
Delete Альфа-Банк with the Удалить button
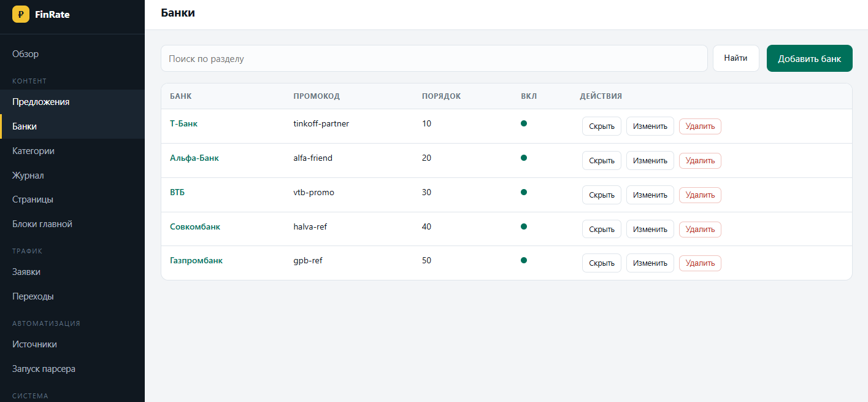pos(700,161)
